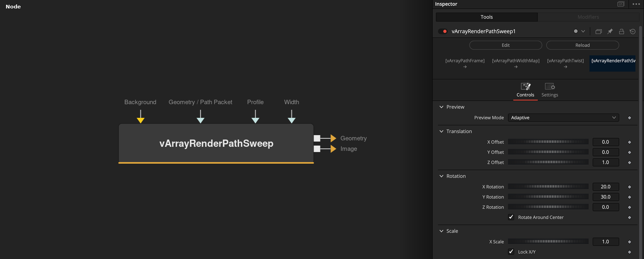Viewport: 644px width, 259px height.
Task: Click keyframe diamond for X Rotation
Action: [x=630, y=187]
